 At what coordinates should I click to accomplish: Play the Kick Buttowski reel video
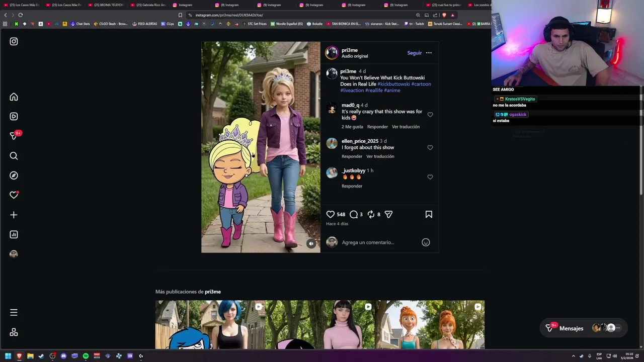pyautogui.click(x=261, y=147)
